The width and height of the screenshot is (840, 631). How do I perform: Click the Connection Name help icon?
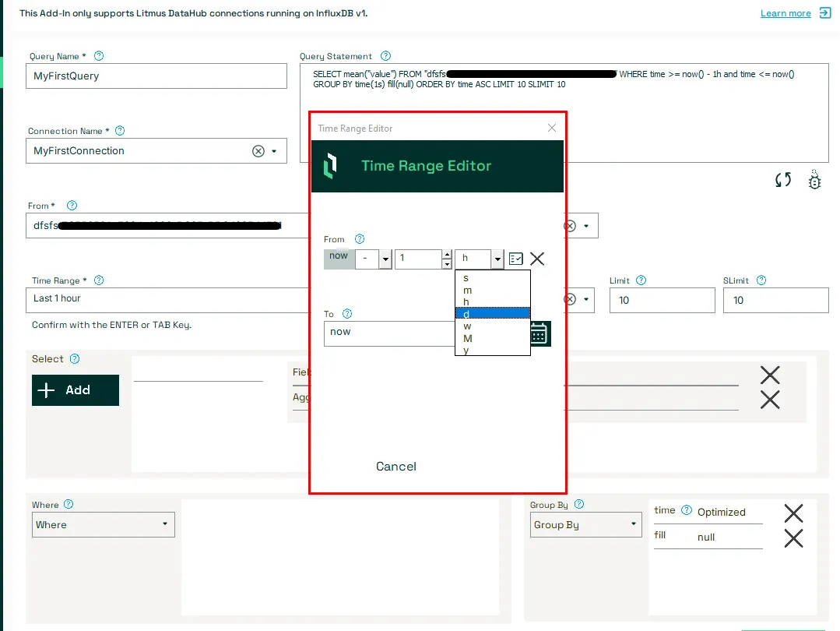pos(120,131)
